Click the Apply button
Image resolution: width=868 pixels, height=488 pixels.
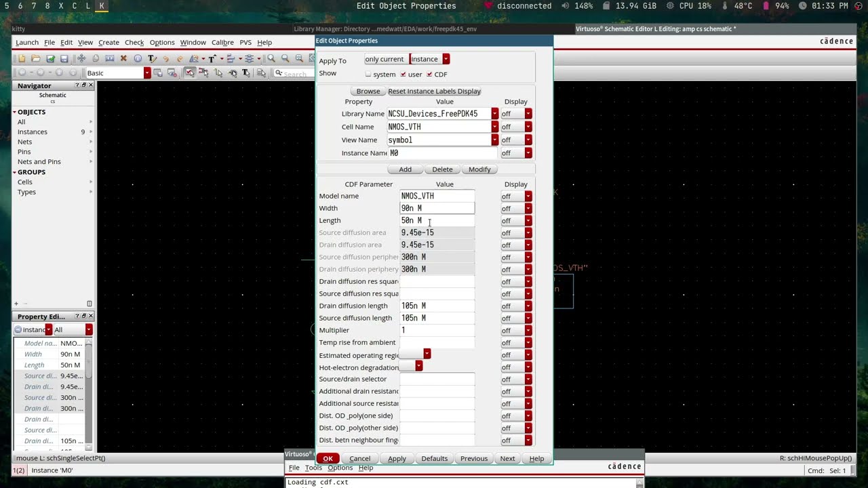(397, 458)
